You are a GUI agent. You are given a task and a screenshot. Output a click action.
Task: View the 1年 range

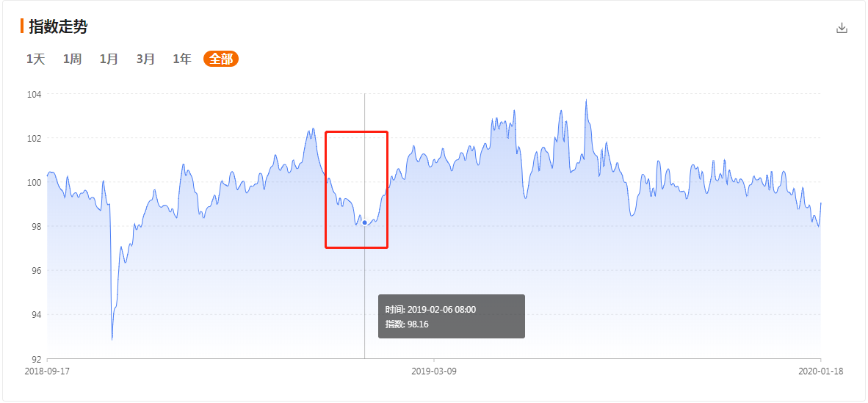pos(182,59)
